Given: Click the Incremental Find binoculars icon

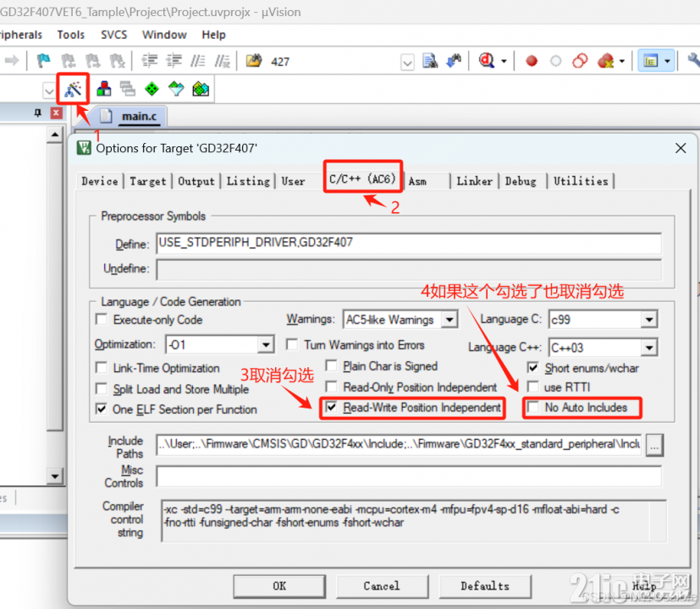Looking at the screenshot, I should 454,61.
